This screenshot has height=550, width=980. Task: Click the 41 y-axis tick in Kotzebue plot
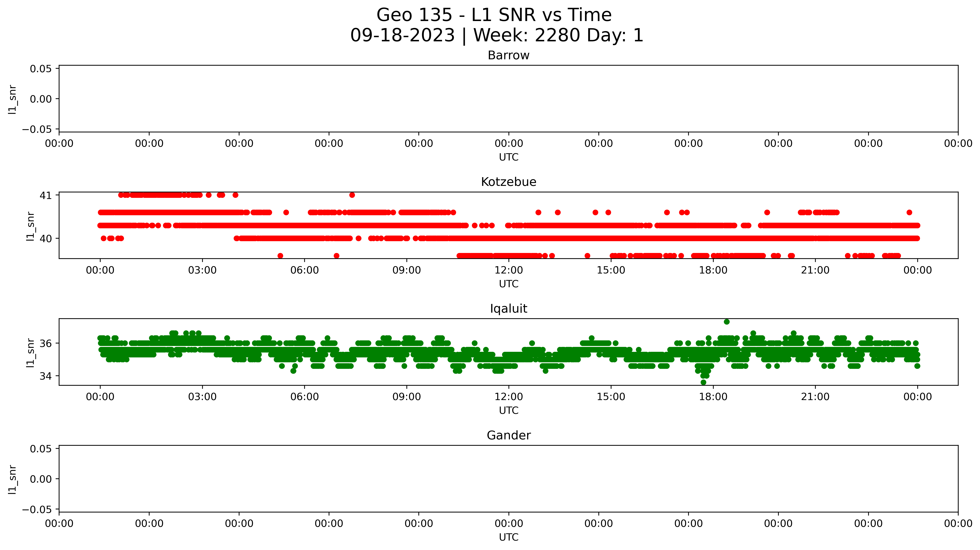pyautogui.click(x=46, y=196)
